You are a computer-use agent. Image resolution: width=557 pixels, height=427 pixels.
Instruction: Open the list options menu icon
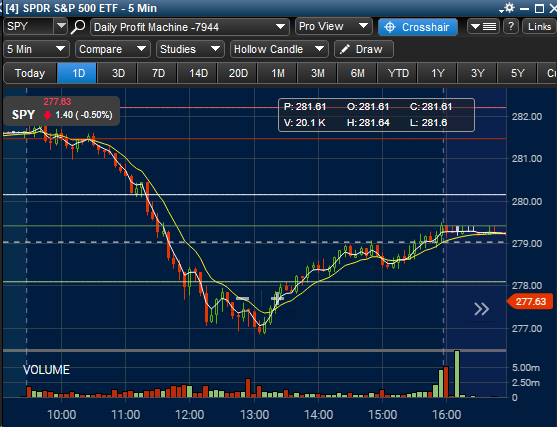pos(483,27)
